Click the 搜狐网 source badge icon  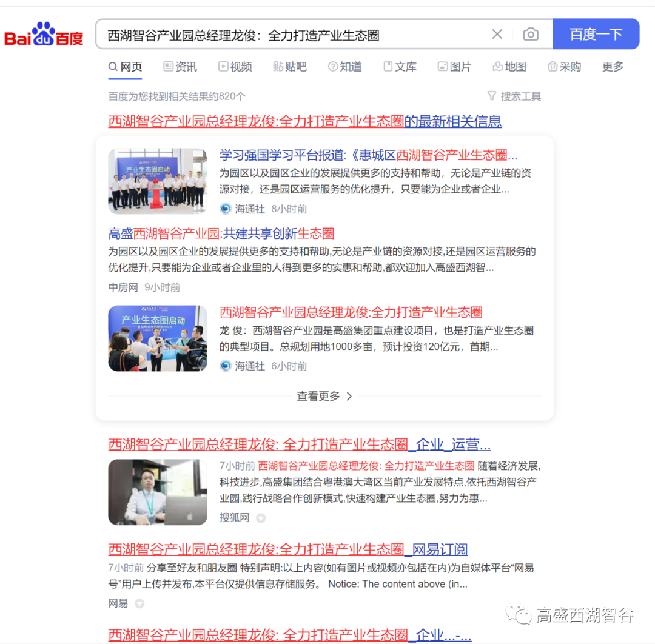pos(235,518)
